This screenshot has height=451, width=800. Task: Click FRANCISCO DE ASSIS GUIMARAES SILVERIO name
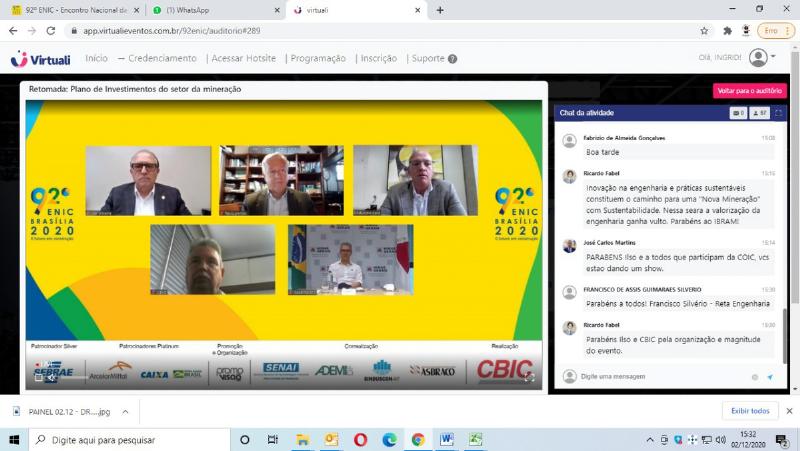(642, 289)
